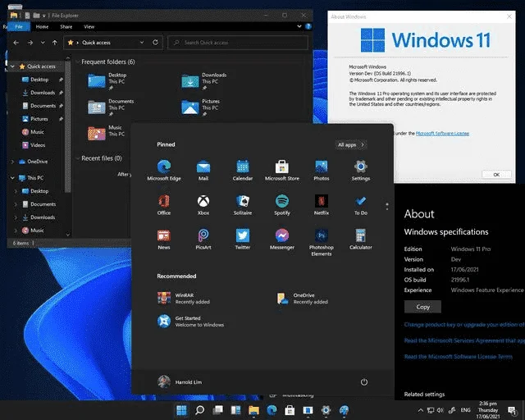Collapse This PC tree node
Viewport: 525px width, 420px height.
tap(13, 178)
